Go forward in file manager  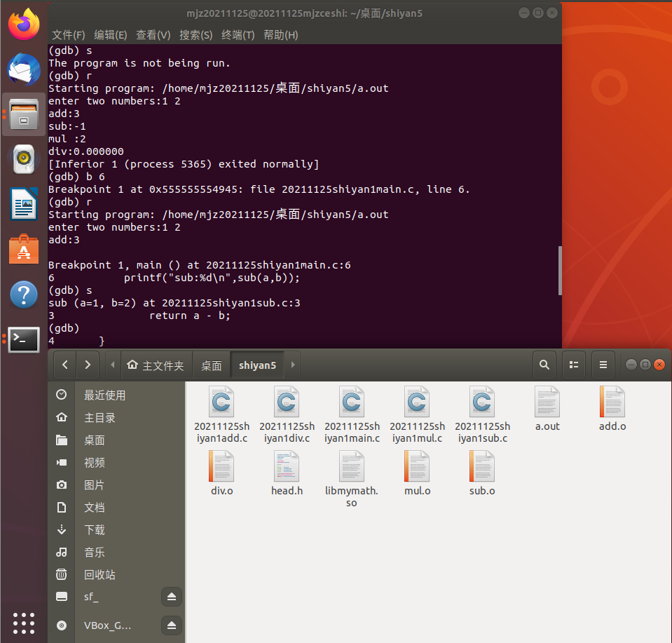(88, 365)
